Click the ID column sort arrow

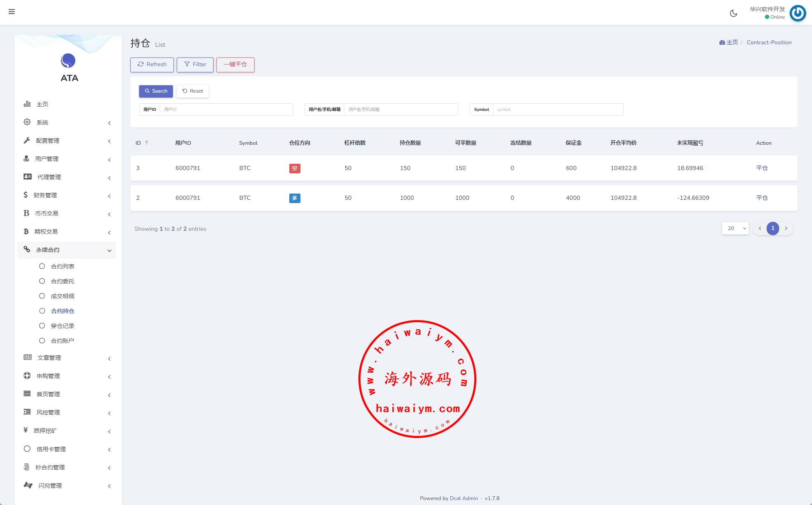(147, 143)
